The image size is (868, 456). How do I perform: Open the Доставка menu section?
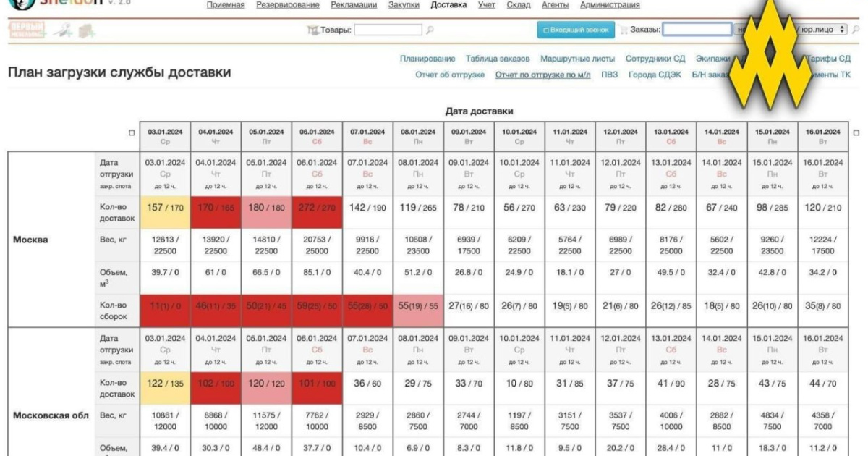448,5
